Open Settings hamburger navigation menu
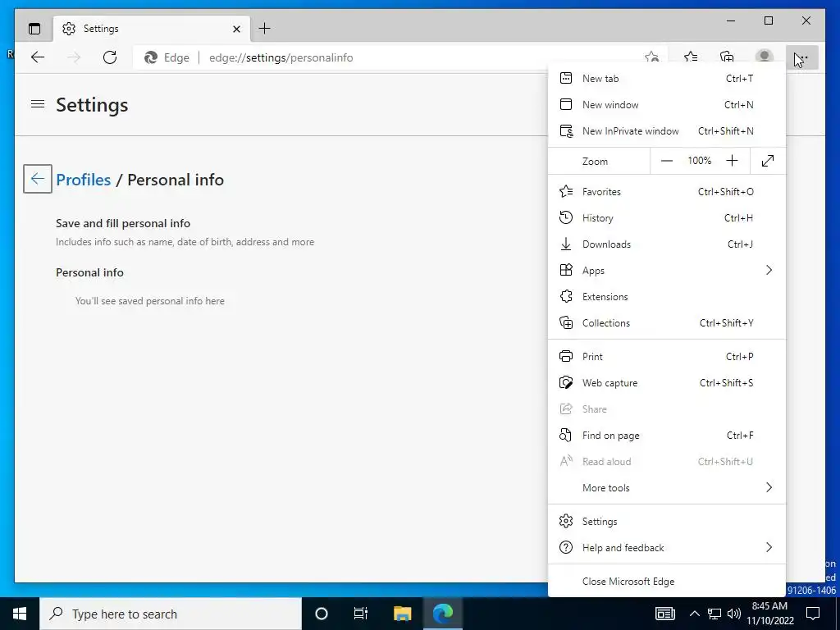The image size is (840, 630). point(38,104)
